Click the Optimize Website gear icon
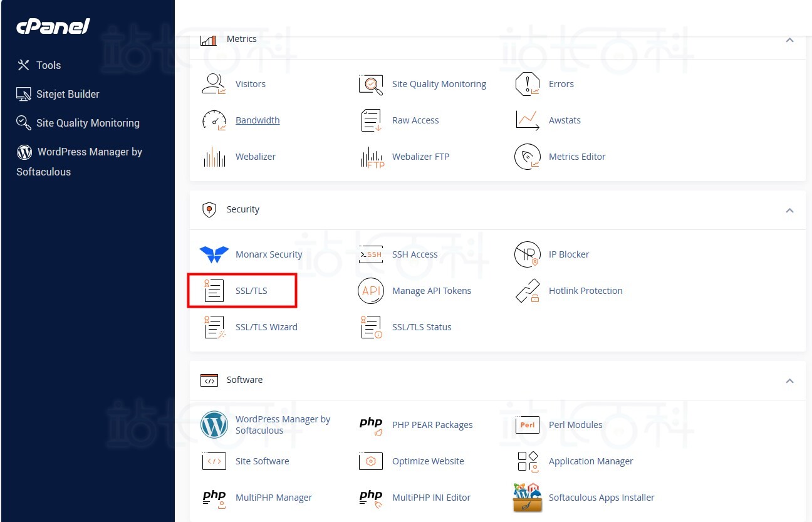This screenshot has width=812, height=522. (x=370, y=461)
